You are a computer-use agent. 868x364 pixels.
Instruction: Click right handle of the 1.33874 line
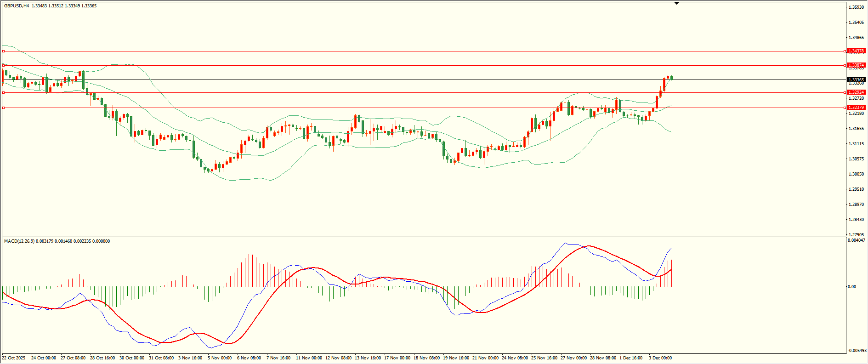coord(845,65)
